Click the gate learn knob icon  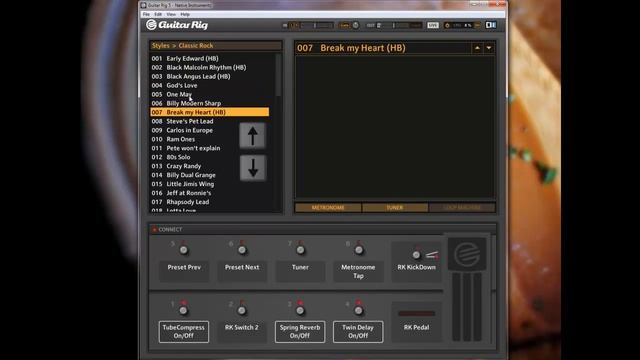coord(356,25)
